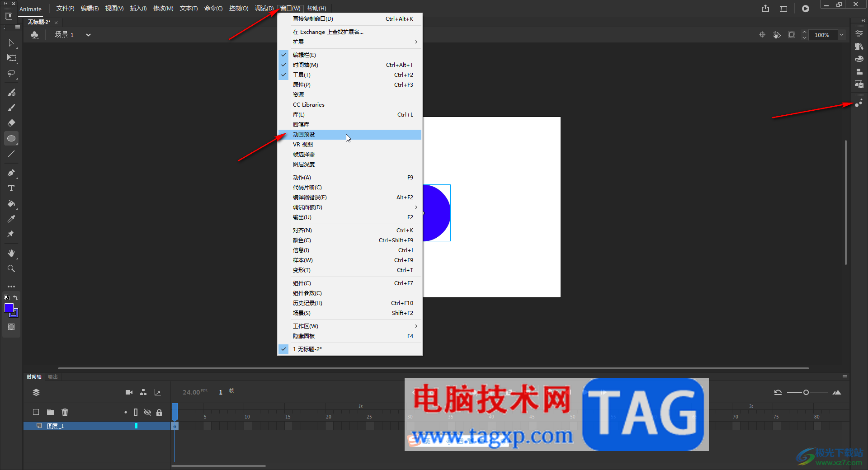Open the 场景 1 scene dropdown
The image size is (868, 470).
click(x=88, y=35)
